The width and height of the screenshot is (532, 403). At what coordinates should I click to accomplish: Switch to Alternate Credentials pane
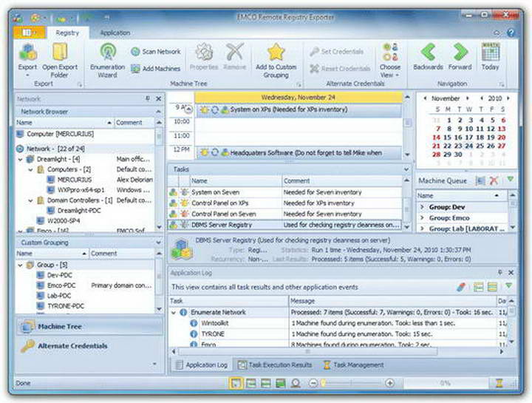(89, 346)
